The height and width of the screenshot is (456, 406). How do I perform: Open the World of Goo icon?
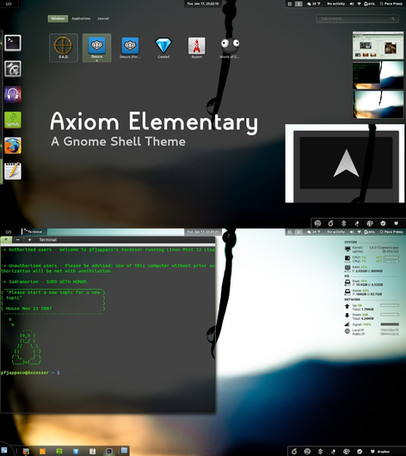(230, 47)
